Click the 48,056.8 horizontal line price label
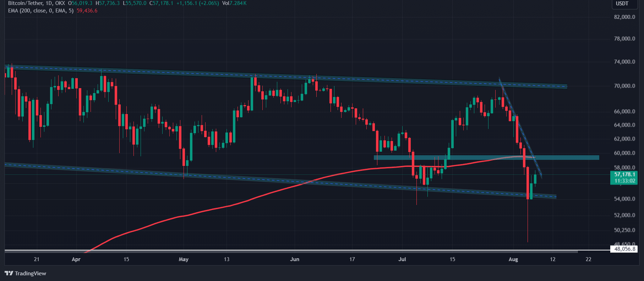Viewport: 644px width, 281px height. (x=624, y=249)
